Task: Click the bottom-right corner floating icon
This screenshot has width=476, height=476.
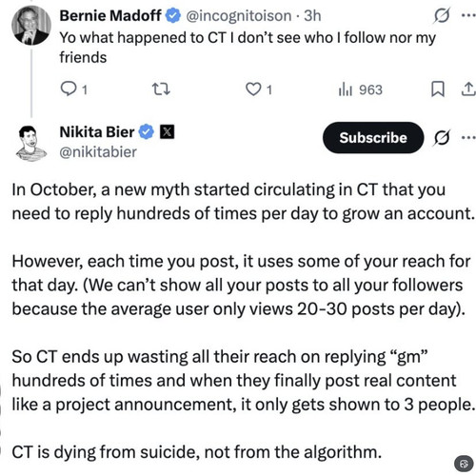Action: (x=464, y=464)
